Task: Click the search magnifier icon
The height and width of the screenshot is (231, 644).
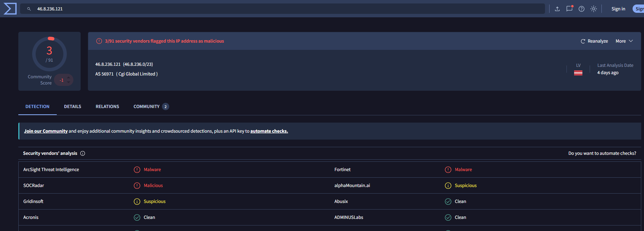Action: click(29, 9)
